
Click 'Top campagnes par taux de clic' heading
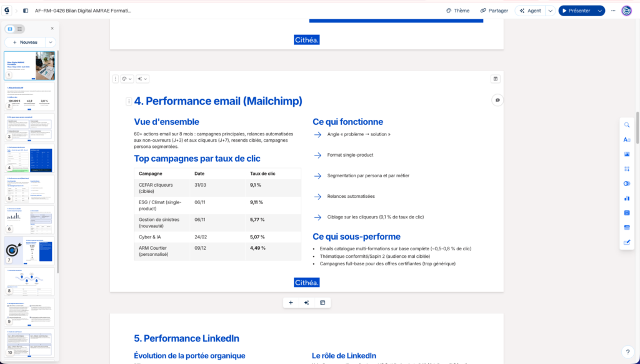click(197, 159)
